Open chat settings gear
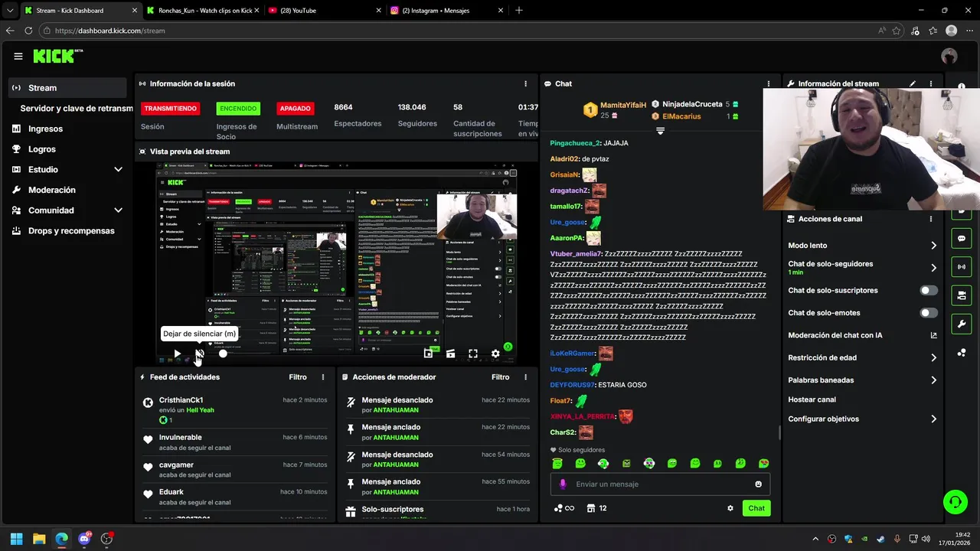 pyautogui.click(x=730, y=508)
